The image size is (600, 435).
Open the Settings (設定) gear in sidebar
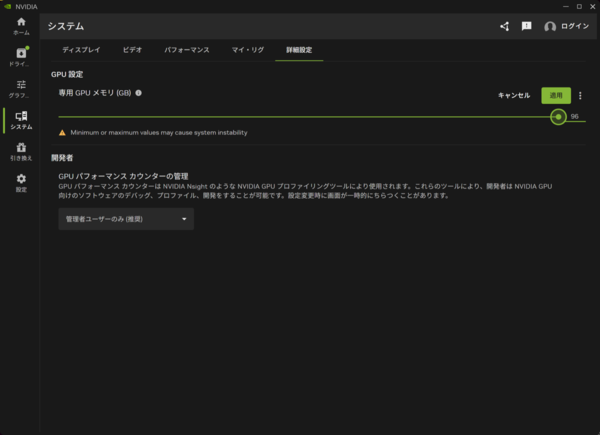pyautogui.click(x=21, y=183)
